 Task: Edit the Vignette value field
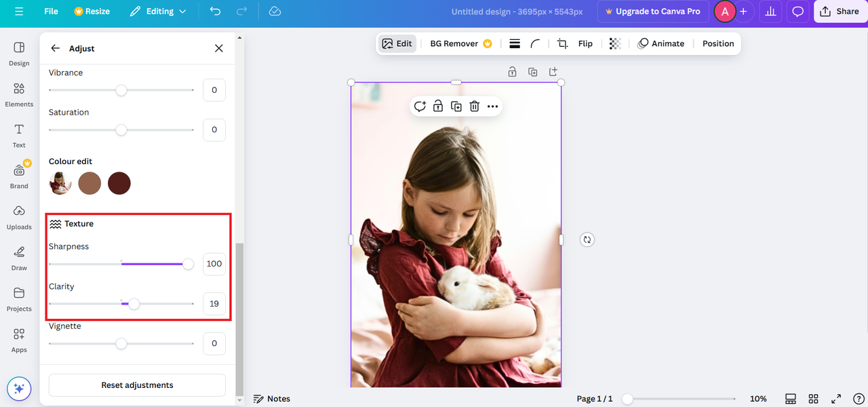tap(214, 343)
